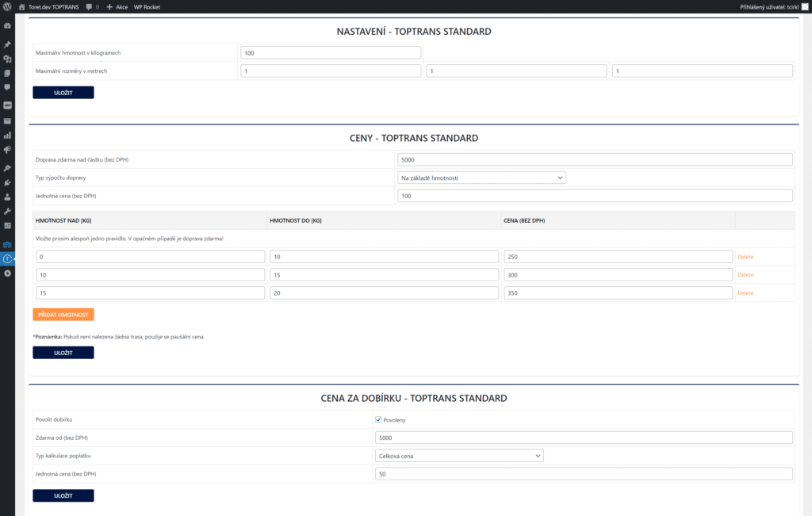Click the HMOTNOST NAD [KG] column header
Screen dimensions: 812x516
pos(63,220)
